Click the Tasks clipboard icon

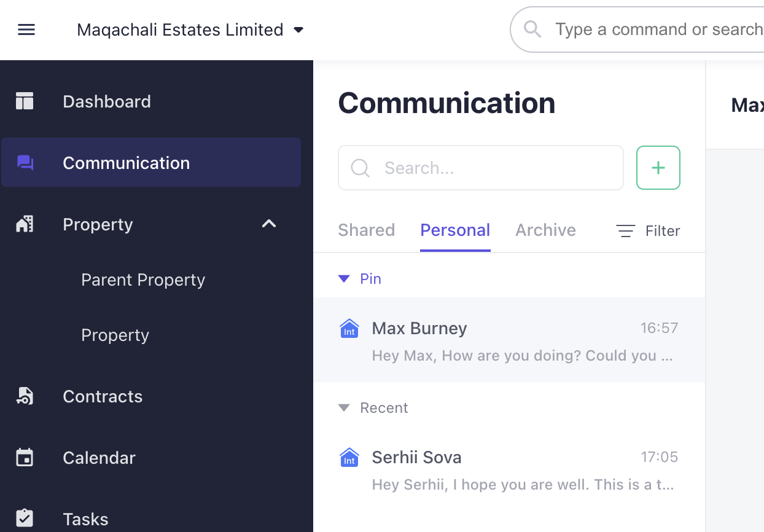tap(25, 518)
